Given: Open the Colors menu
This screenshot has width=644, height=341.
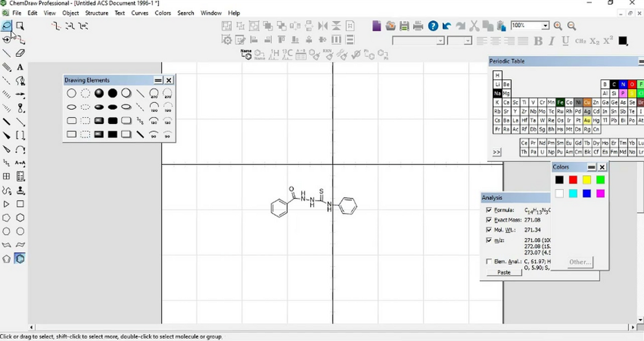Looking at the screenshot, I should click(x=163, y=13).
